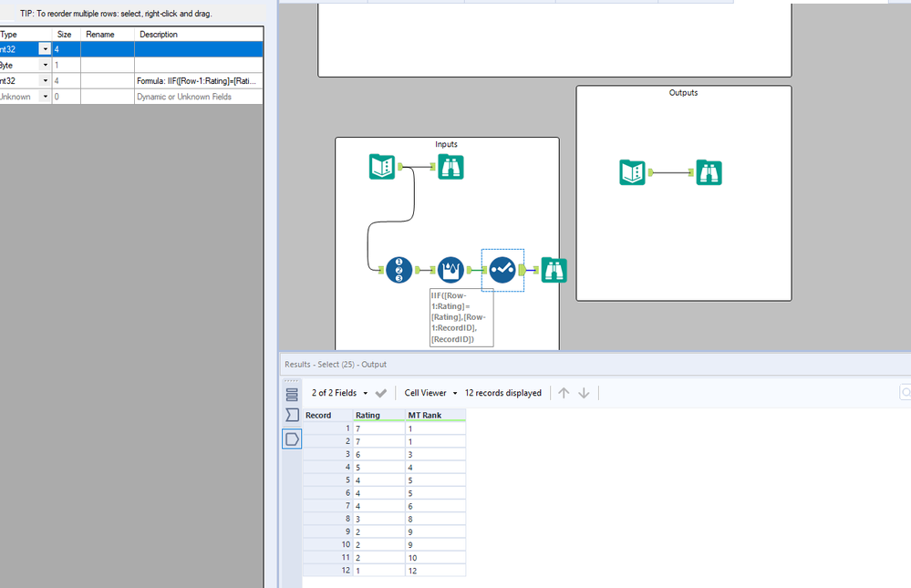
Task: Open the search icon in Results panel
Action: 906,393
